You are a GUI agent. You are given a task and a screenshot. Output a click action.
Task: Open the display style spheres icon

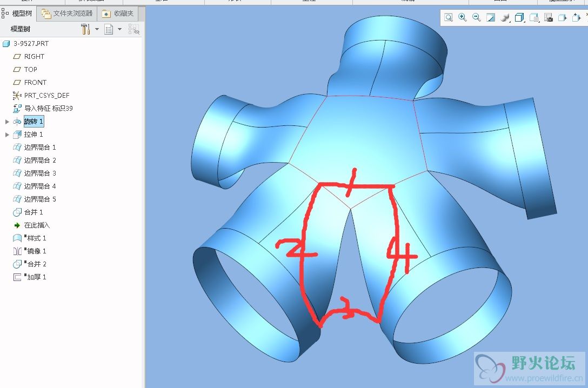click(x=505, y=17)
